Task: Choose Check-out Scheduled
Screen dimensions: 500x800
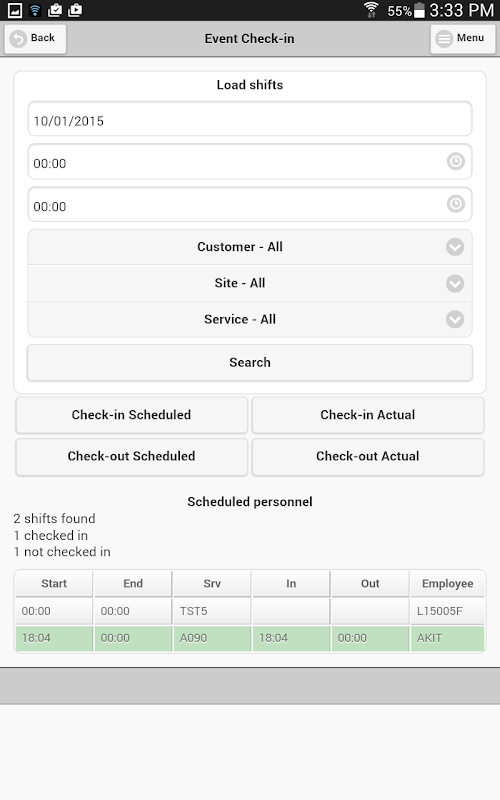Action: click(132, 456)
